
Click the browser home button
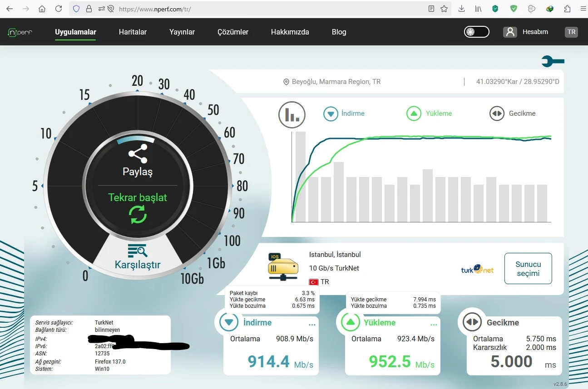pyautogui.click(x=42, y=9)
